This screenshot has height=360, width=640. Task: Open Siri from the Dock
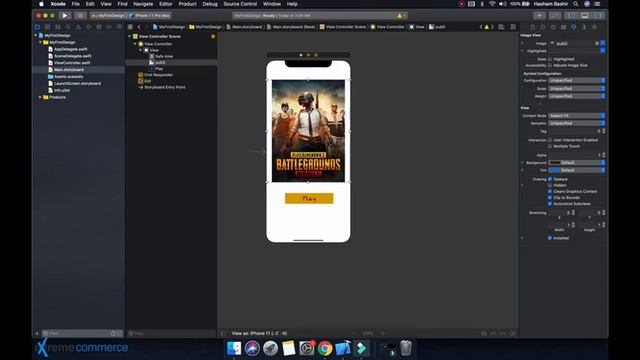252,348
